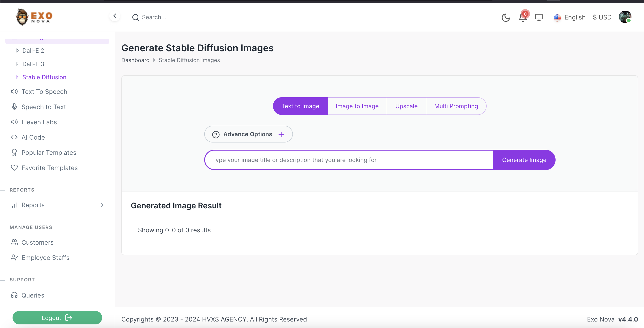Screen dimensions: 644x328
Task: Open Speech to Text page
Action: pos(43,107)
